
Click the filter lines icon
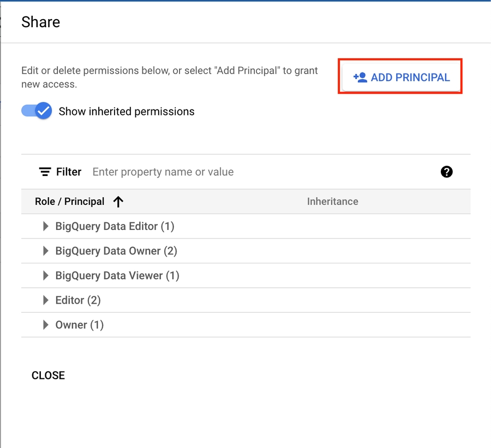pyautogui.click(x=45, y=172)
